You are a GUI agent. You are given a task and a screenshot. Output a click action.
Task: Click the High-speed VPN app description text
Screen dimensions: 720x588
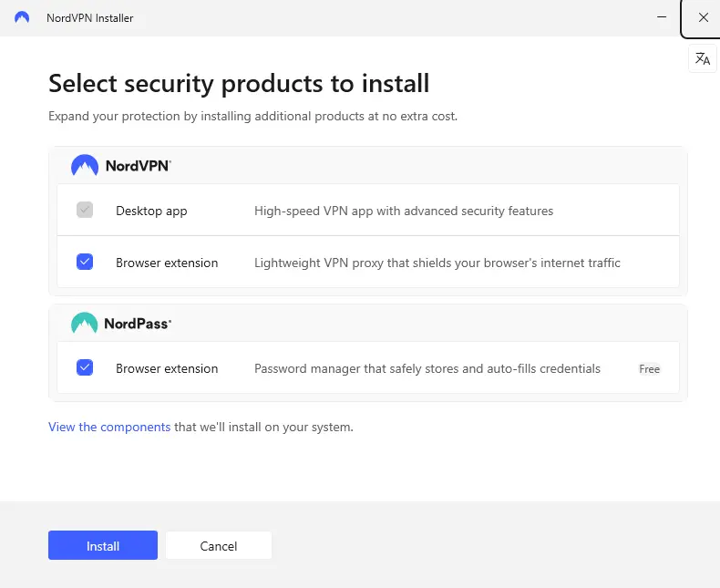click(x=403, y=211)
